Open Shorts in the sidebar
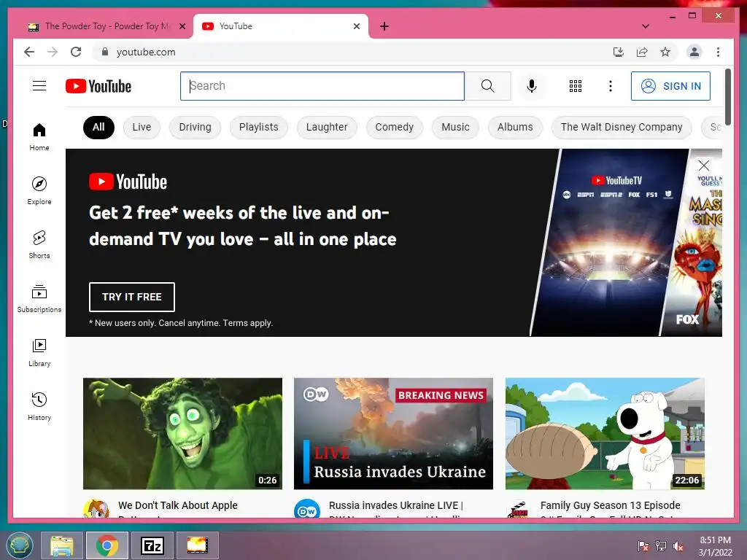Screen dimensions: 747x560 [x=39, y=245]
